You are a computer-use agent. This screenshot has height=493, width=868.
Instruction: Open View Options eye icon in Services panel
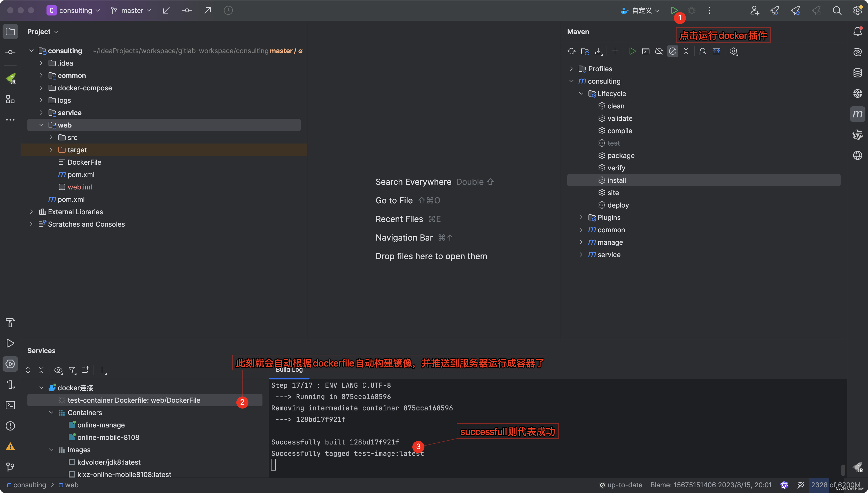coord(58,370)
